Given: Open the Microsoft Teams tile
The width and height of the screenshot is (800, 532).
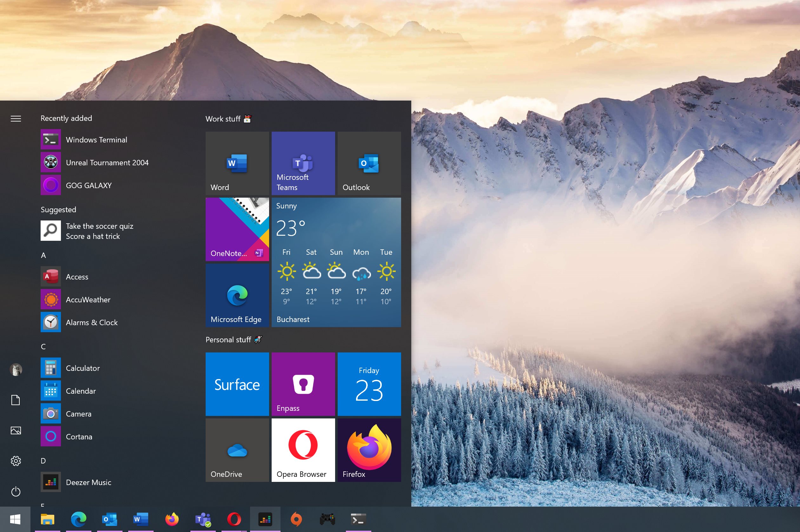Looking at the screenshot, I should 303,163.
